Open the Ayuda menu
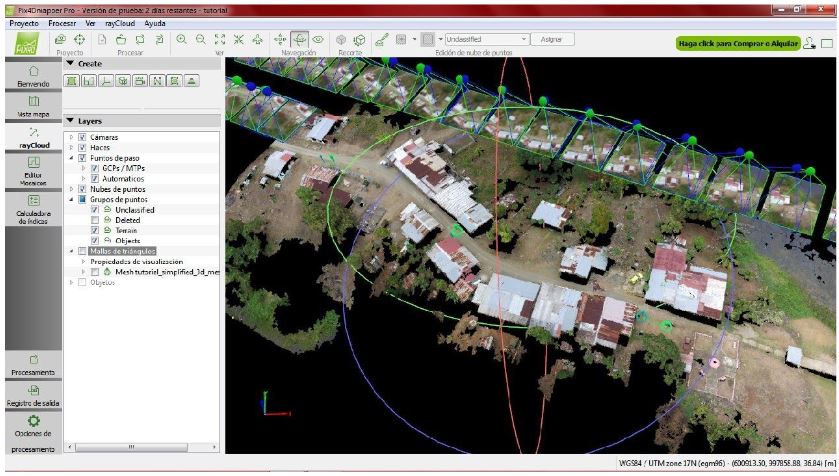This screenshot has width=839, height=476. coord(155,21)
